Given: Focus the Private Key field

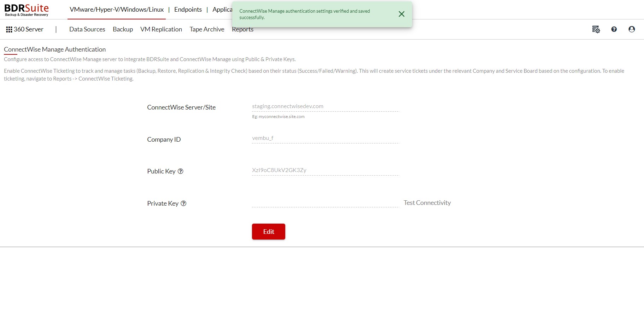Looking at the screenshot, I should pyautogui.click(x=326, y=202).
